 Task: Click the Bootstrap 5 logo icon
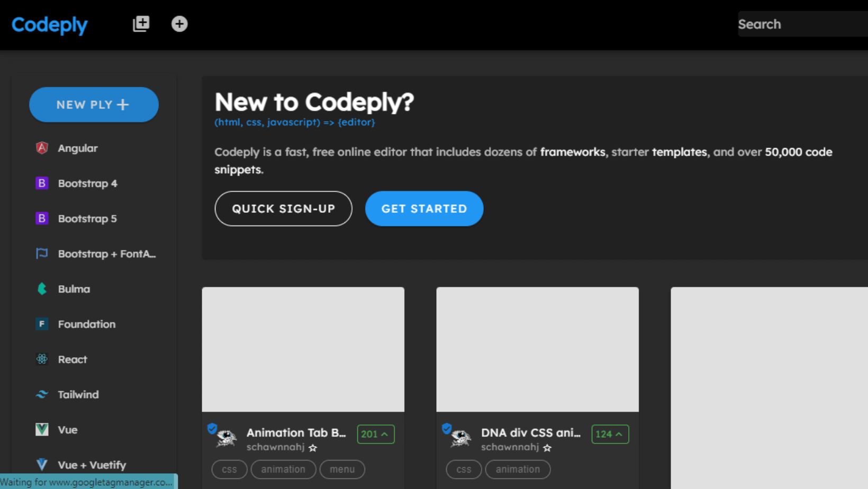42,219
